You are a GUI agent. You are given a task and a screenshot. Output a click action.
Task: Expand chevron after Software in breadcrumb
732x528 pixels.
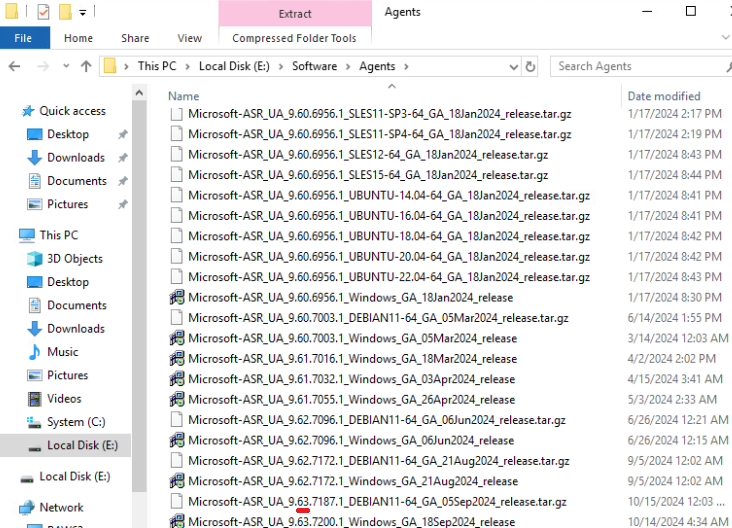click(x=348, y=67)
